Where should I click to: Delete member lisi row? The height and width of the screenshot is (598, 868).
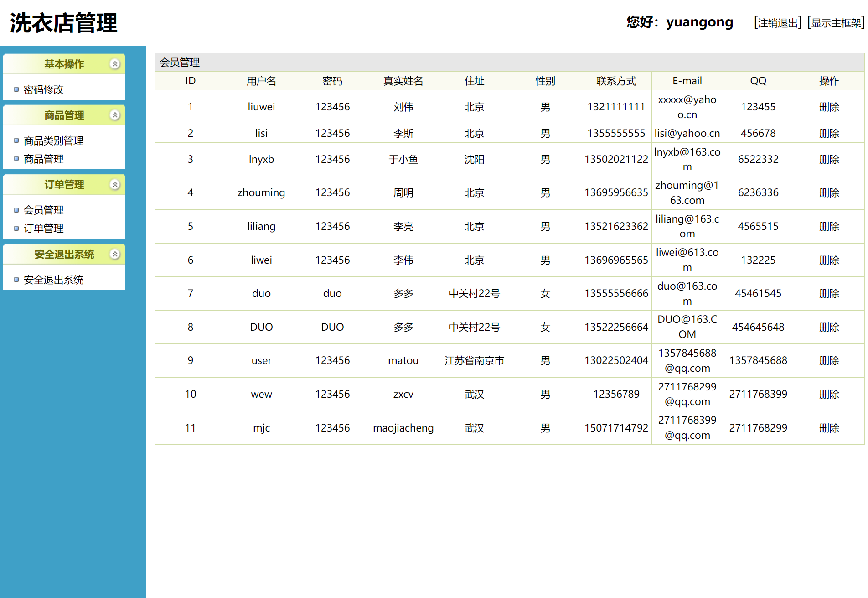(x=829, y=134)
